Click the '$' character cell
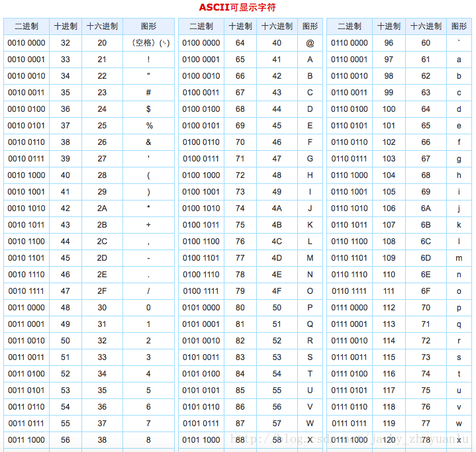 pos(148,109)
